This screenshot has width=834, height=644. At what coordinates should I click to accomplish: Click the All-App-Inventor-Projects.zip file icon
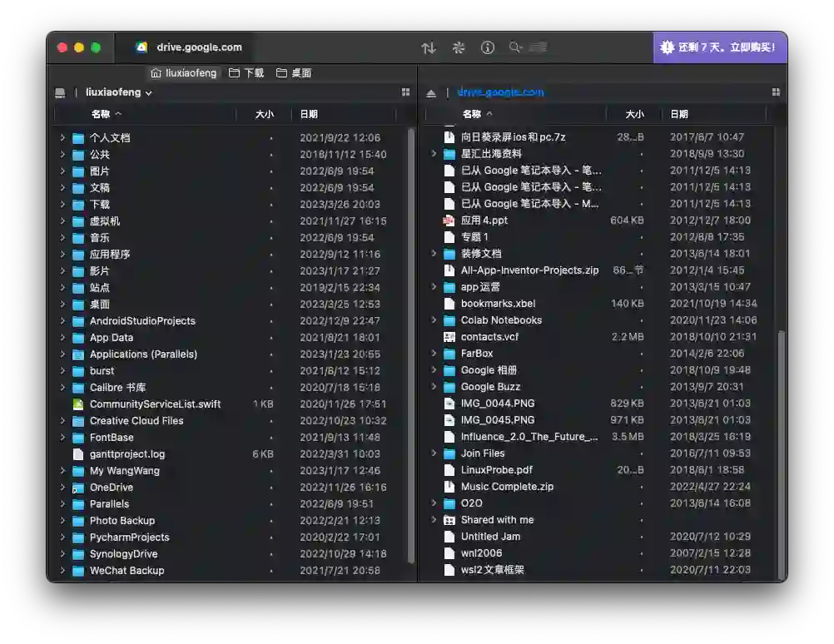coord(449,270)
